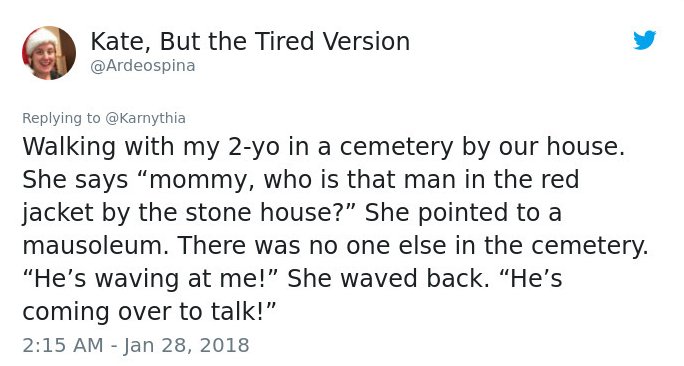The height and width of the screenshot is (366, 684).
Task: Click the phrase 'She waved back.'
Action: click(388, 279)
